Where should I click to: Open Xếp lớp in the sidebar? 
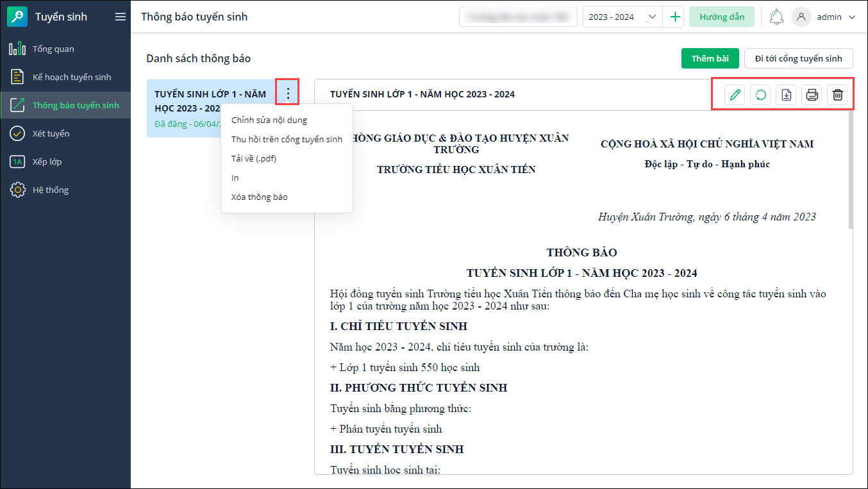[65, 162]
